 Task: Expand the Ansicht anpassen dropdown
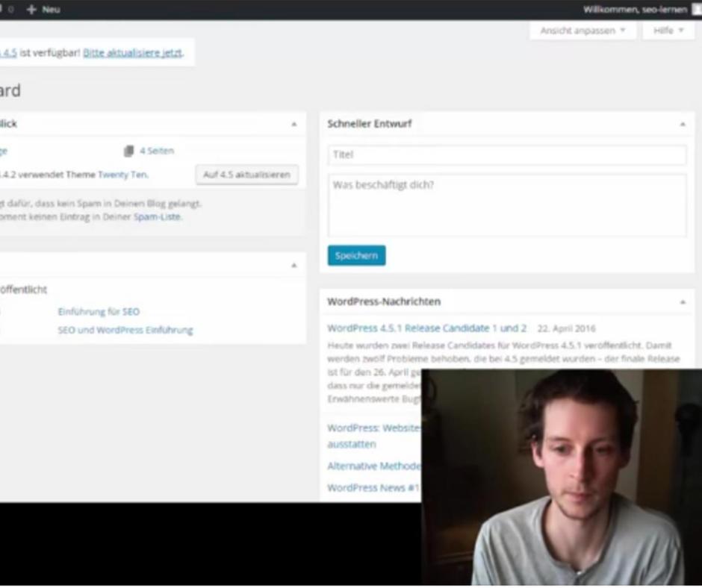point(583,31)
